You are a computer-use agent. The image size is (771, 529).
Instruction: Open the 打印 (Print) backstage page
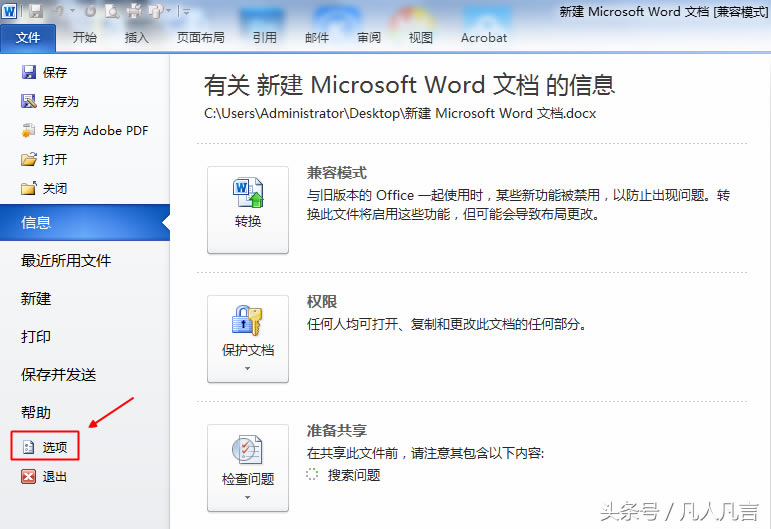coord(36,336)
